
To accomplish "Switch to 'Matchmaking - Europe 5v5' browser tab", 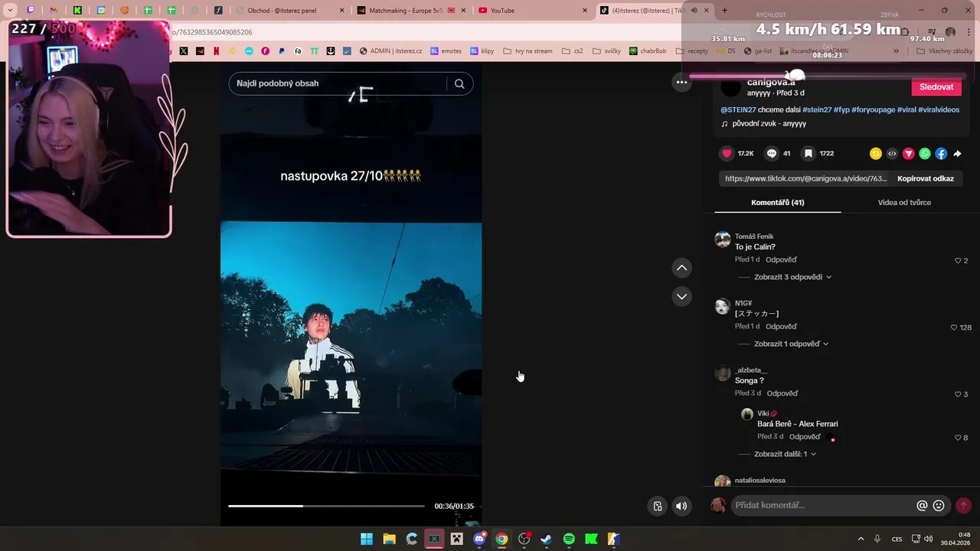I will 410,11.
